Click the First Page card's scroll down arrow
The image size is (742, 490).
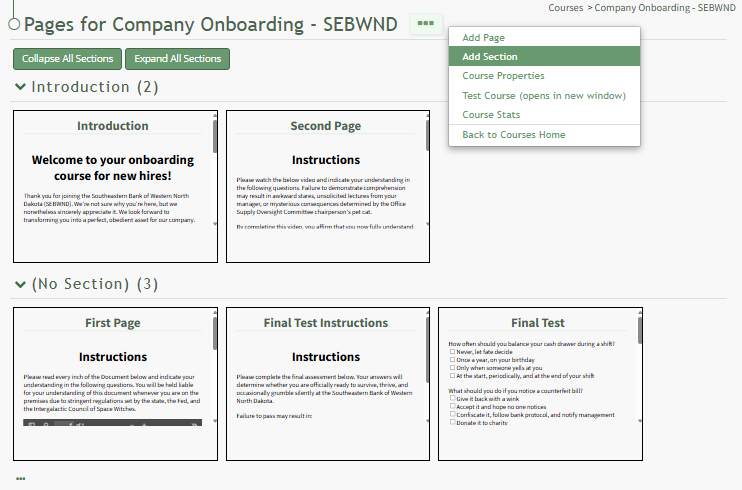(x=215, y=421)
